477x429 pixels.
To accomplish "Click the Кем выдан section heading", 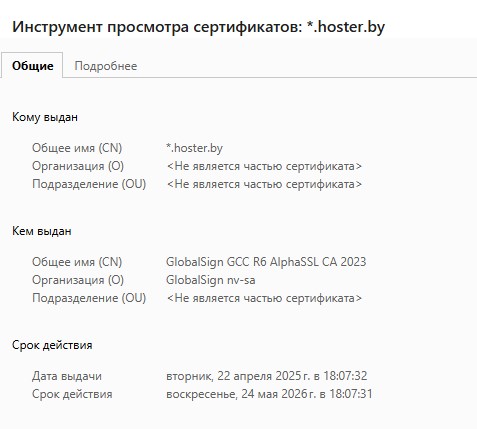I will [x=42, y=231].
